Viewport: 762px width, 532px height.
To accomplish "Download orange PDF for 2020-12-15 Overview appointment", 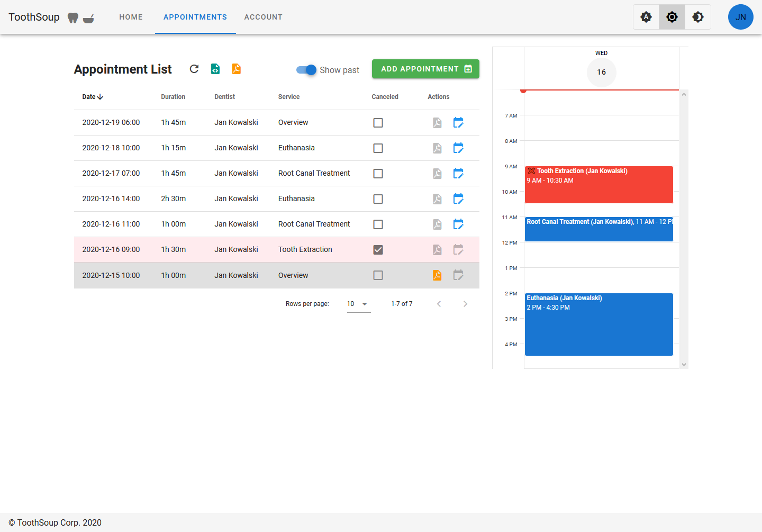I will pyautogui.click(x=437, y=275).
